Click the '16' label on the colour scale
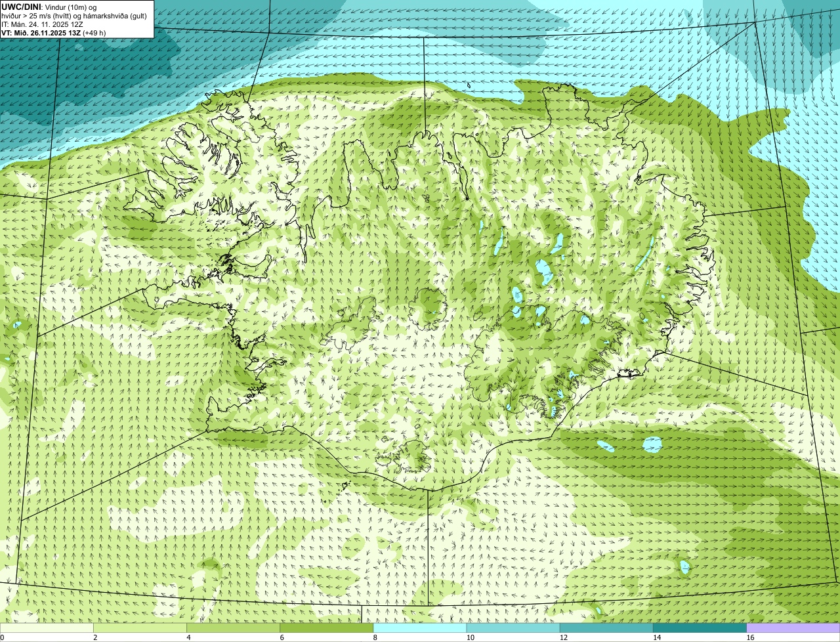Screen dimensions: 840x642 (x=750, y=637)
